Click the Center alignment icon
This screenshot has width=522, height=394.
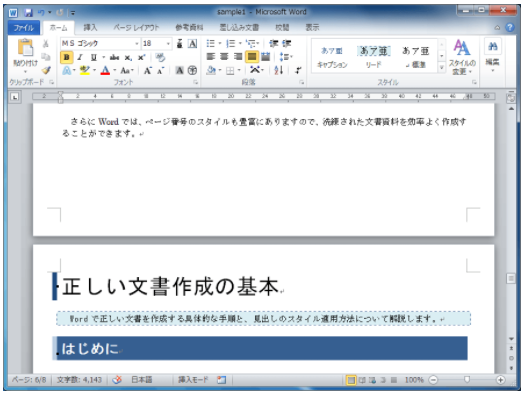[x=224, y=57]
